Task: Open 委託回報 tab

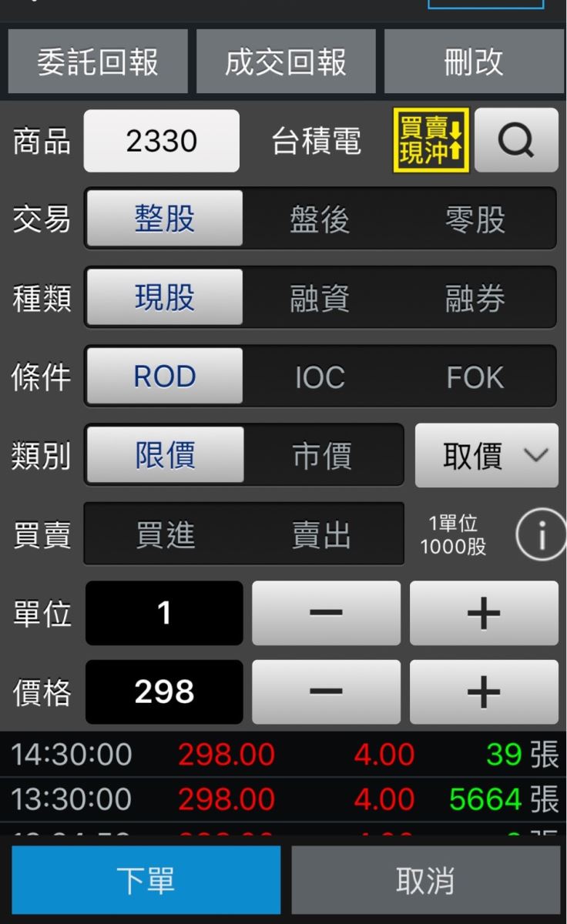Action: (x=98, y=62)
